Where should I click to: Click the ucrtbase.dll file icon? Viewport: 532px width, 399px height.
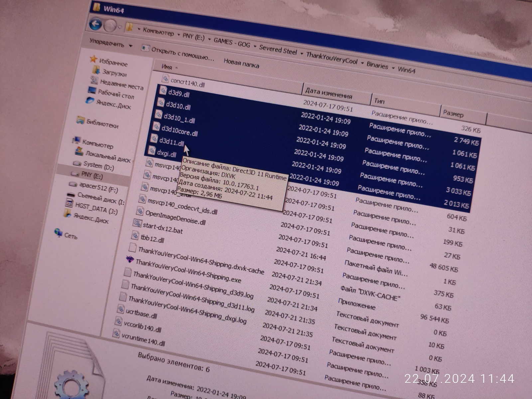point(121,309)
